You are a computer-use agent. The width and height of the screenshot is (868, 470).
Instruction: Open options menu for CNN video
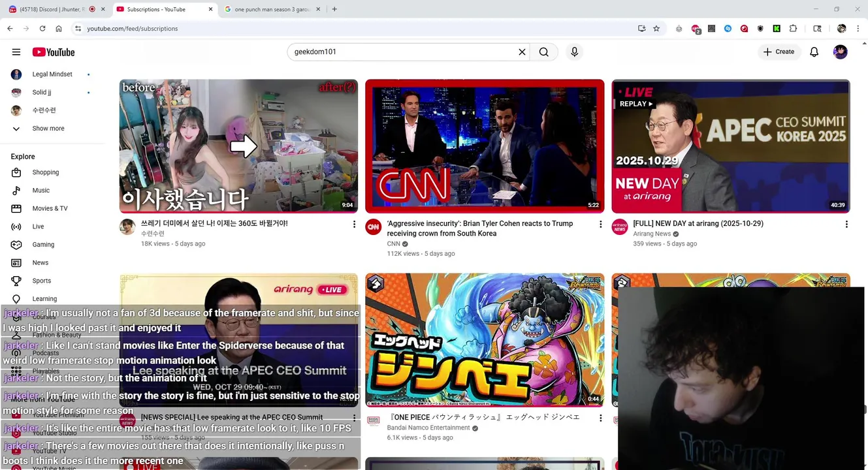[x=601, y=224]
